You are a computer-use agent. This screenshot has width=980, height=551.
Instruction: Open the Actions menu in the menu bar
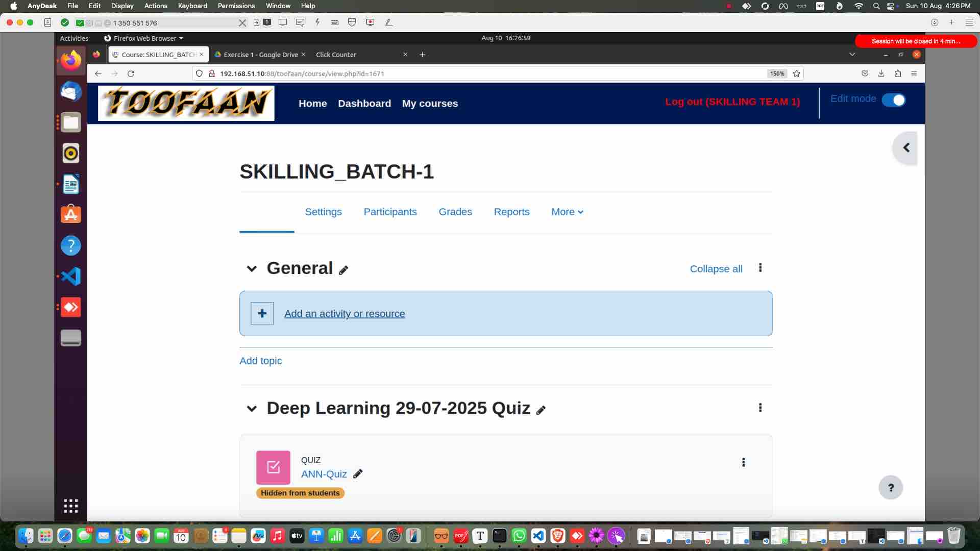[x=155, y=6]
